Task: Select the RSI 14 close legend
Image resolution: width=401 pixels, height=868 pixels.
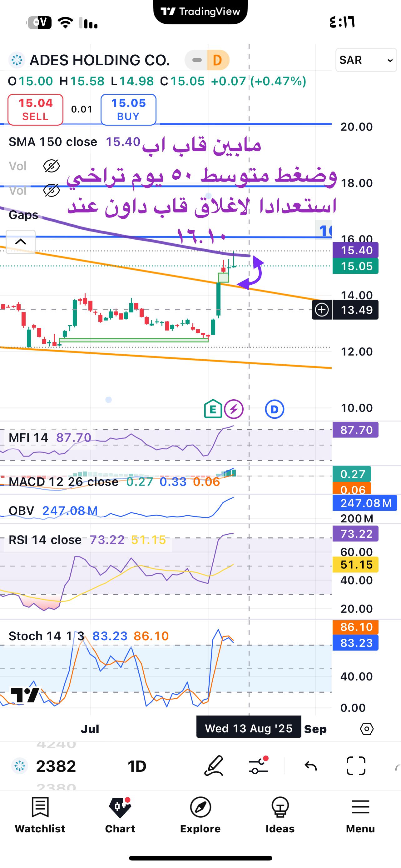Action: click(45, 540)
